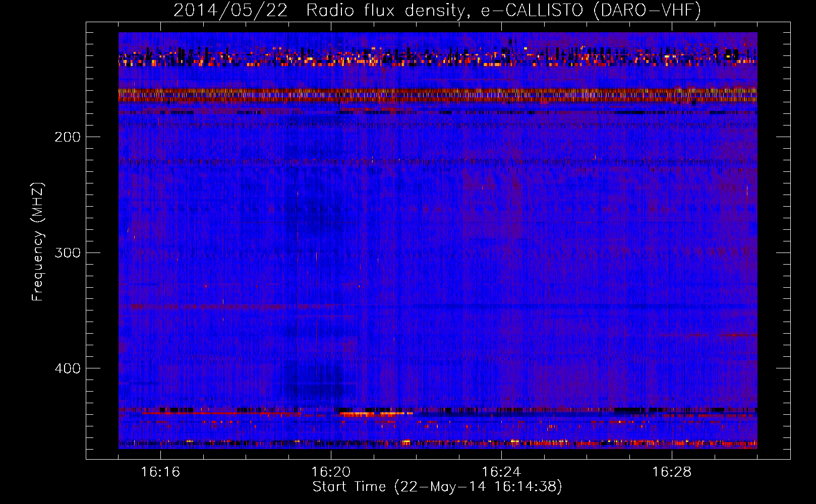Click the 16:28 time tick label
The image size is (816, 504).
pyautogui.click(x=672, y=472)
